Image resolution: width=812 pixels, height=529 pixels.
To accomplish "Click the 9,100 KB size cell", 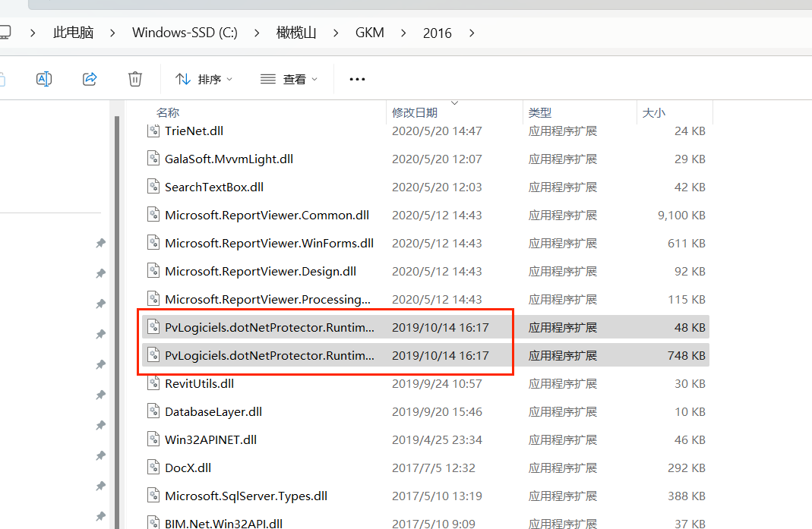I will (681, 215).
